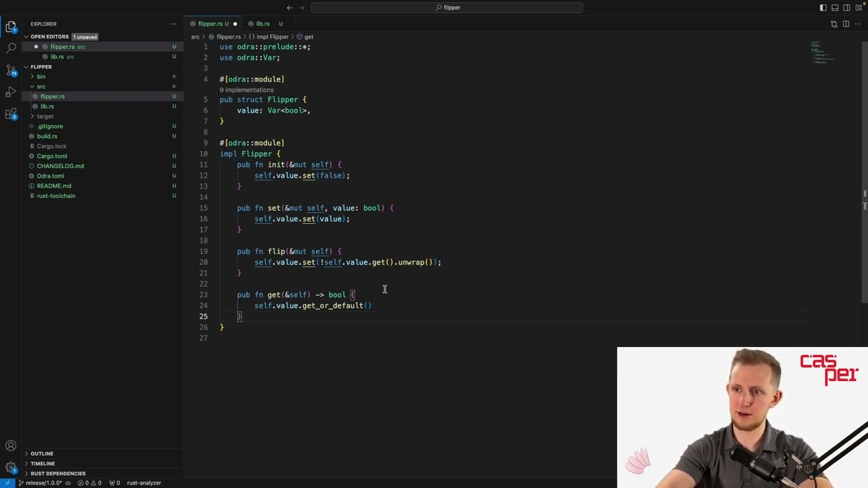This screenshot has height=488, width=868.
Task: Open the Extensions view
Action: [11, 113]
